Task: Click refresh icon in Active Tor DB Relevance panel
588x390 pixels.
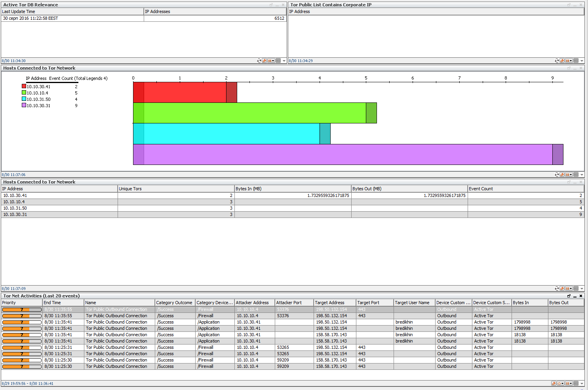Action: pos(259,61)
